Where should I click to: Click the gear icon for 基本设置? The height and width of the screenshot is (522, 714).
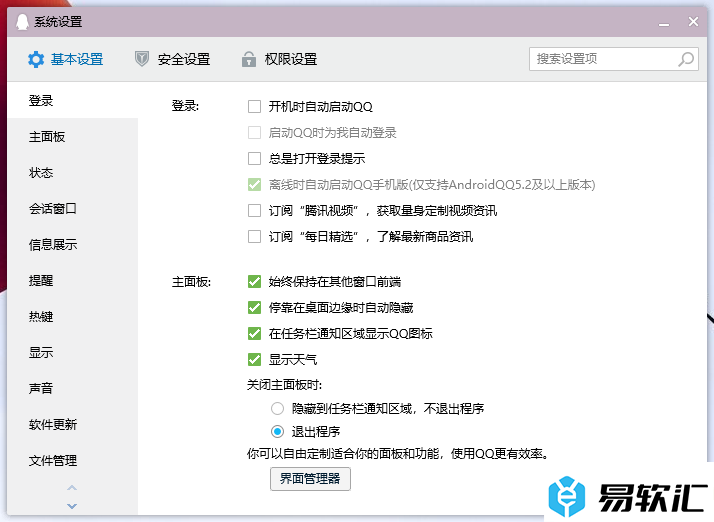(x=36, y=59)
